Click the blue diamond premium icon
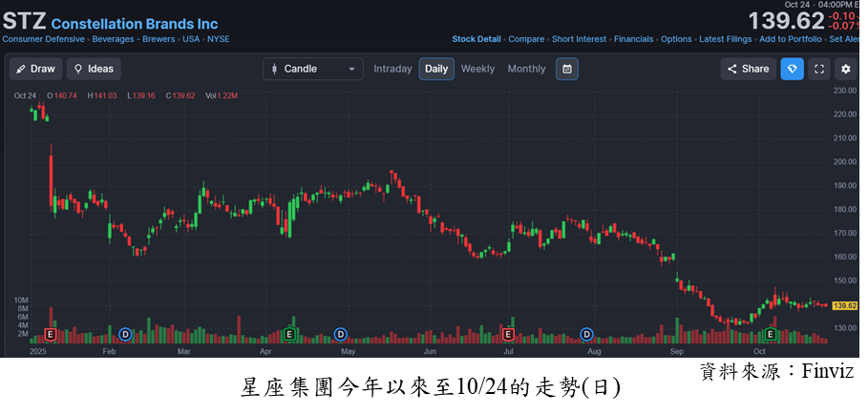 pyautogui.click(x=792, y=69)
